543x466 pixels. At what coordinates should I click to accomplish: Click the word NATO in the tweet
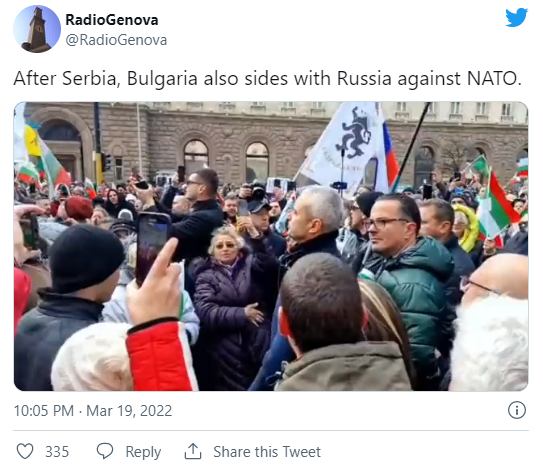click(494, 78)
